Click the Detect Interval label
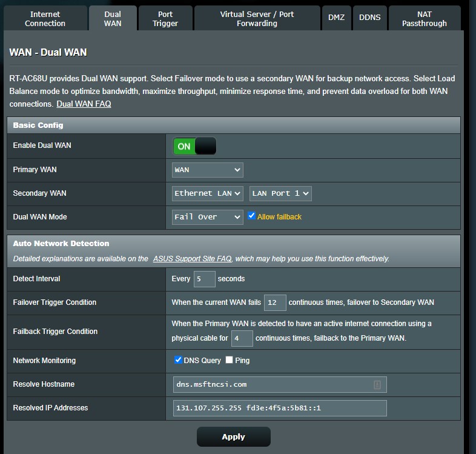The height and width of the screenshot is (454, 476). click(x=36, y=279)
